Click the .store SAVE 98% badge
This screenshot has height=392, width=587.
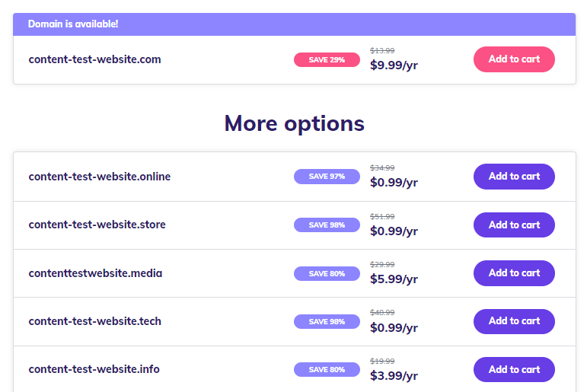point(327,225)
